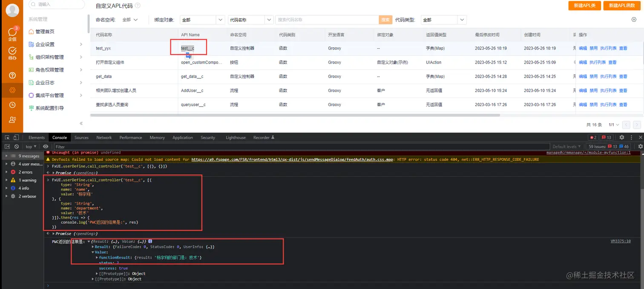
Task: Open the 命名空间 全部 dropdown
Action: coord(130,20)
